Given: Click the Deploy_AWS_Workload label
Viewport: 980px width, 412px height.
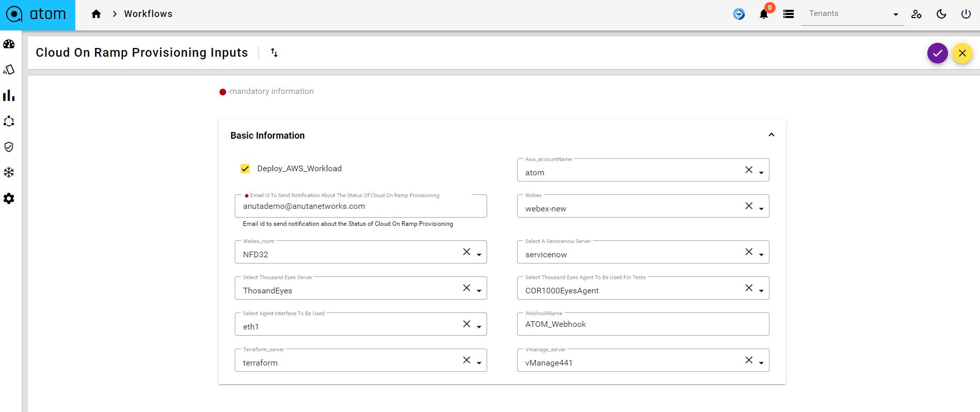Looking at the screenshot, I should coord(299,169).
